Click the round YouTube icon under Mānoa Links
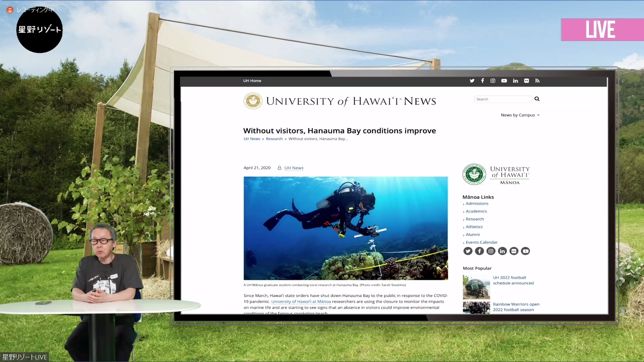 525,251
